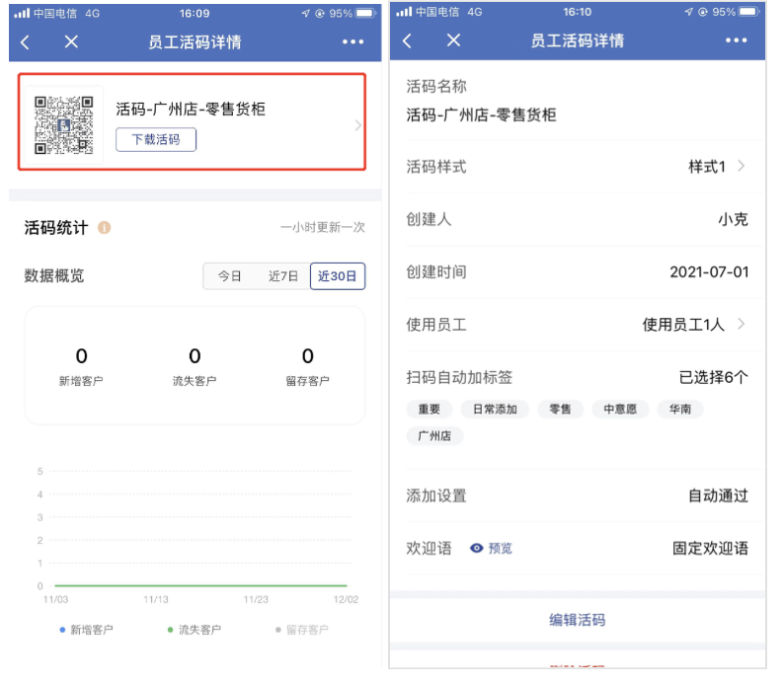Click the 12/02 date on chart axis

346,599
